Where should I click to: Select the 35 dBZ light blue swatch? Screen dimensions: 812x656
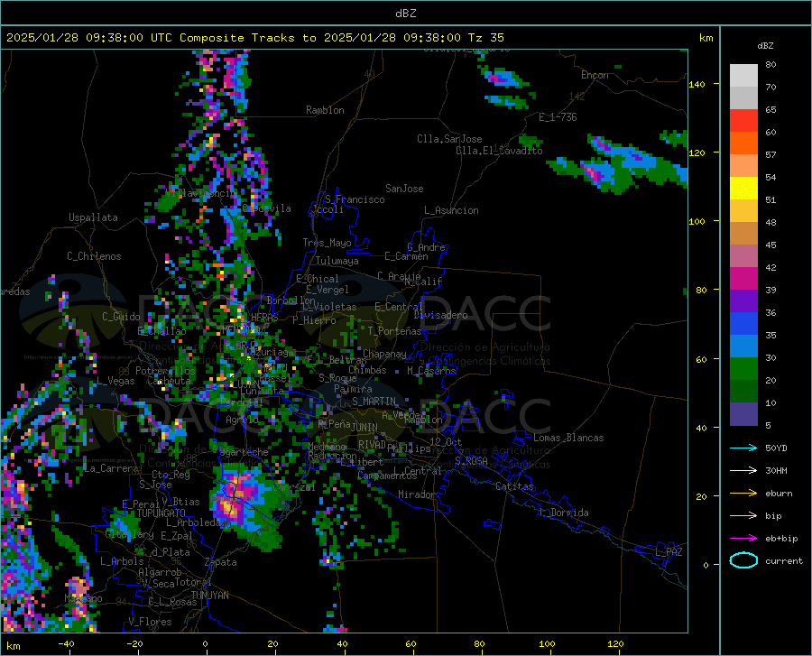coord(743,346)
